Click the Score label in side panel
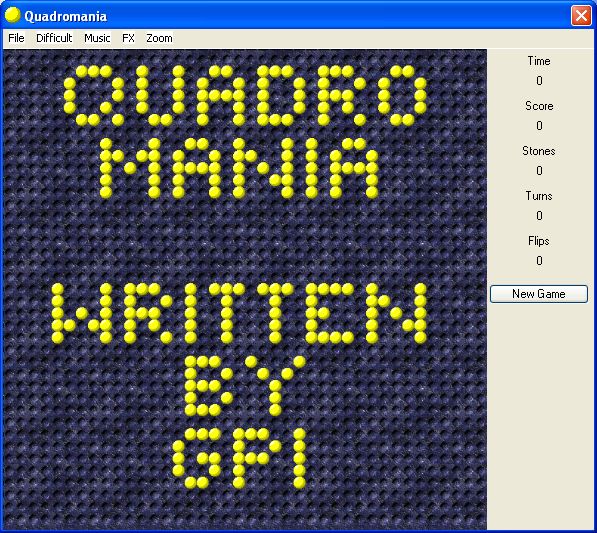The height and width of the screenshot is (533, 597). click(x=539, y=106)
